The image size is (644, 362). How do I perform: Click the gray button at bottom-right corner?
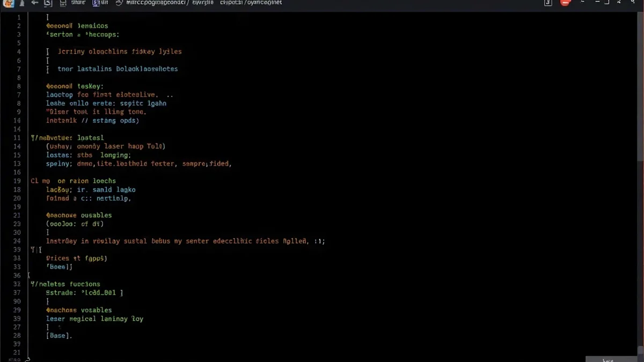tap(611, 359)
